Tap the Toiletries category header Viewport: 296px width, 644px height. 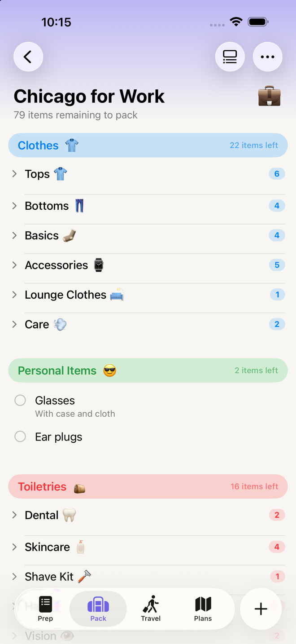pos(148,486)
